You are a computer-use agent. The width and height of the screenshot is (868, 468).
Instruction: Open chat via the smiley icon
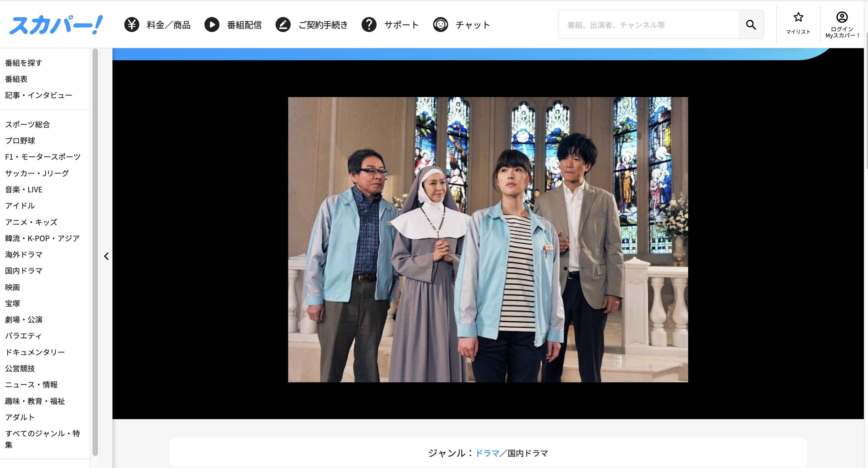click(441, 25)
